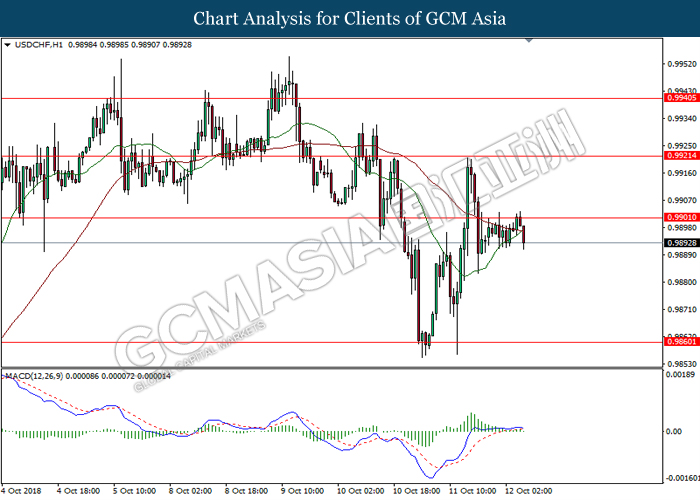Click the OHLC values next to symbol name
The height and width of the screenshot is (500, 700).
130,45
